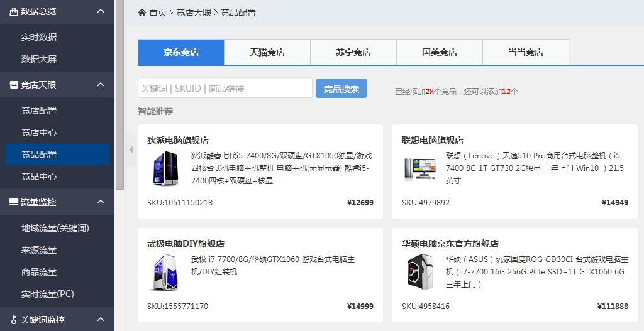Switch to the 当当竞店 tab
Screen dimensions: 644x331
click(526, 52)
